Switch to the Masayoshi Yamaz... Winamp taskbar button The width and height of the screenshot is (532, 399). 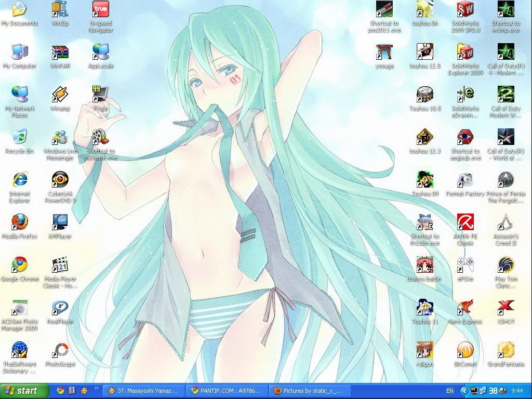point(143,391)
